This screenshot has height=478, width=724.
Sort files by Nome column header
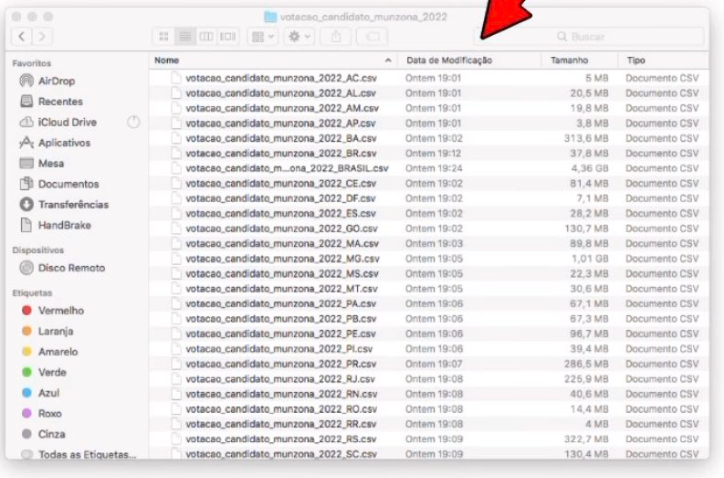pyautogui.click(x=167, y=61)
